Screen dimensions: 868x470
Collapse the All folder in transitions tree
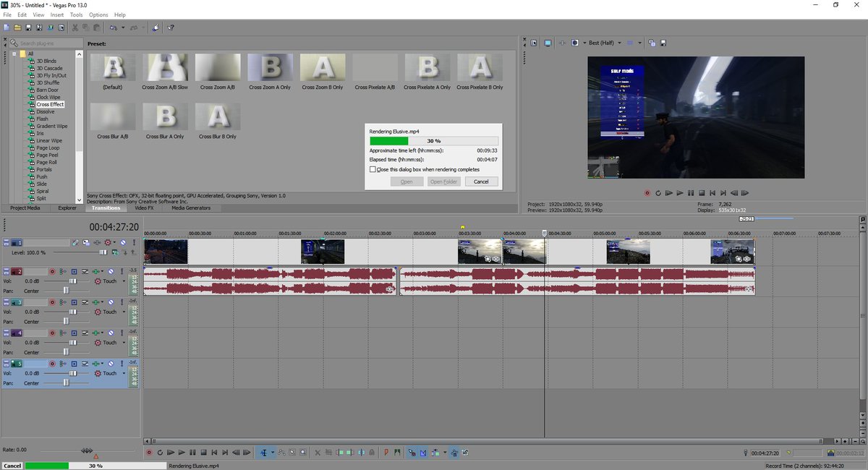pos(14,54)
